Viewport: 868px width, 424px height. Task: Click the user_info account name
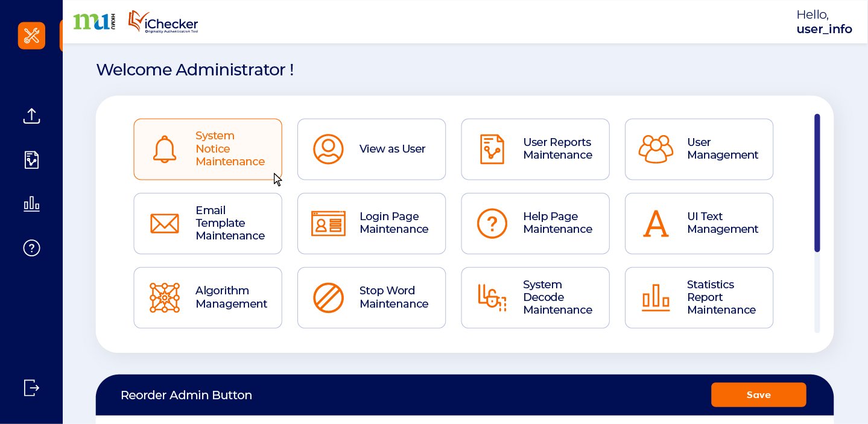pos(824,29)
